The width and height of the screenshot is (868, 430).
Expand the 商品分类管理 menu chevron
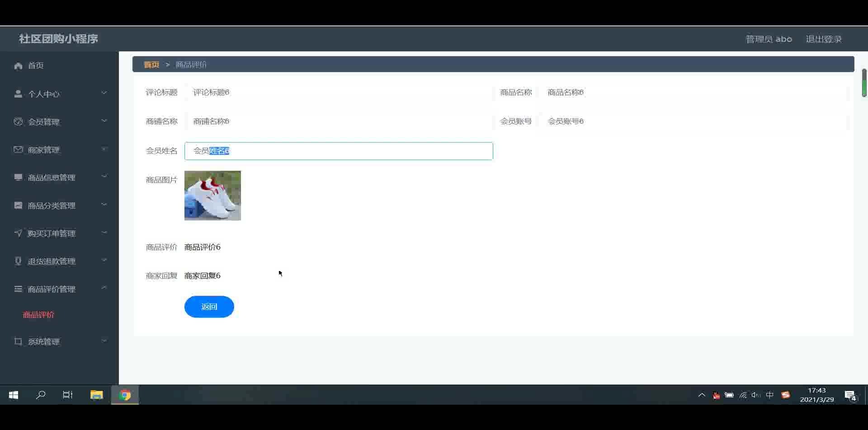point(104,204)
